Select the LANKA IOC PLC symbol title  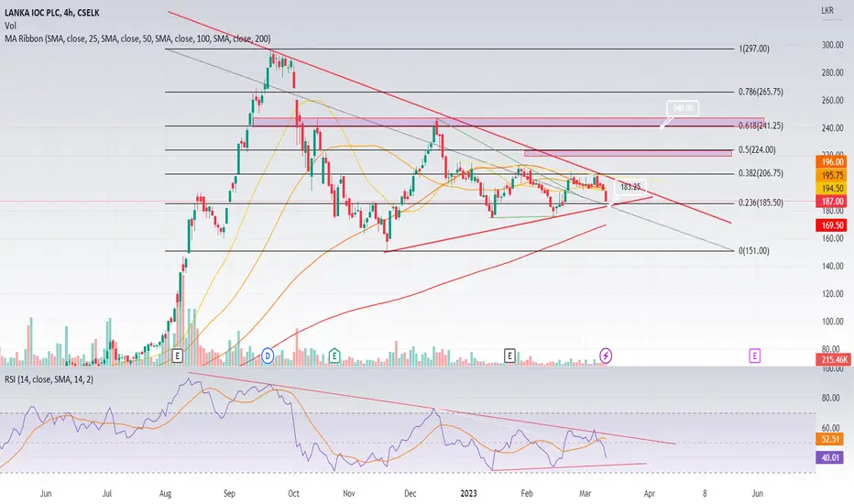click(51, 13)
